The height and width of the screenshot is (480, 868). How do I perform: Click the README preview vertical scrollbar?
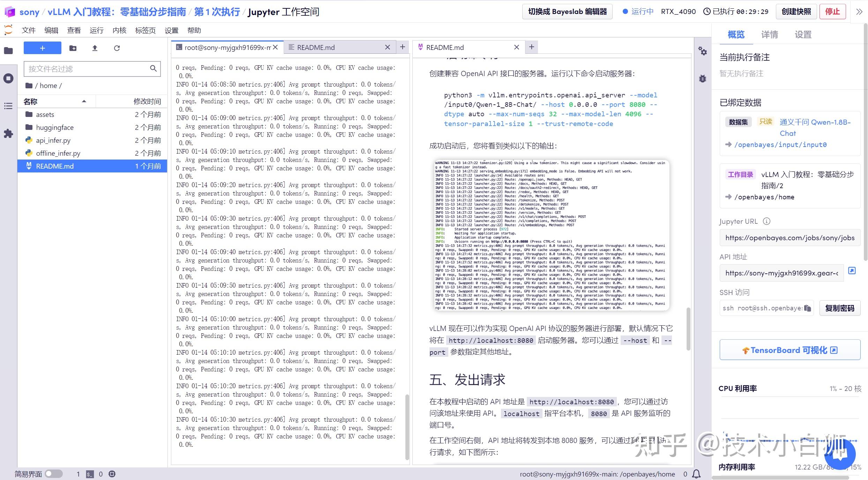coord(688,328)
